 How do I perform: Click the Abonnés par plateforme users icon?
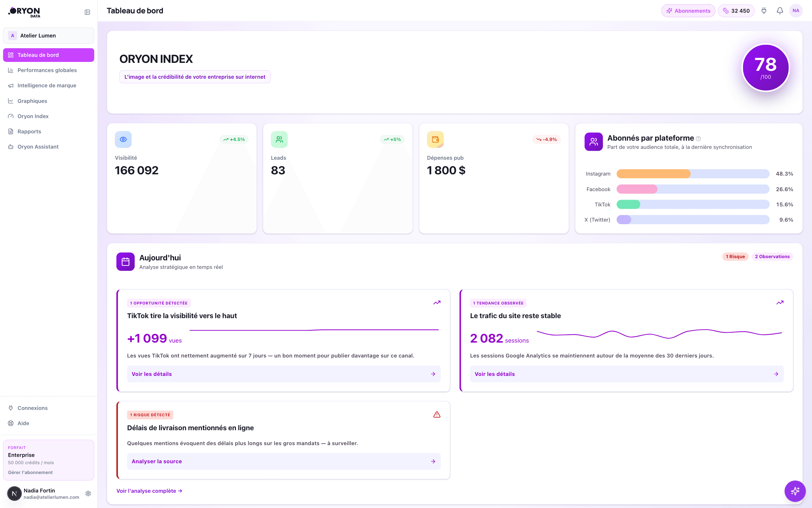click(593, 142)
